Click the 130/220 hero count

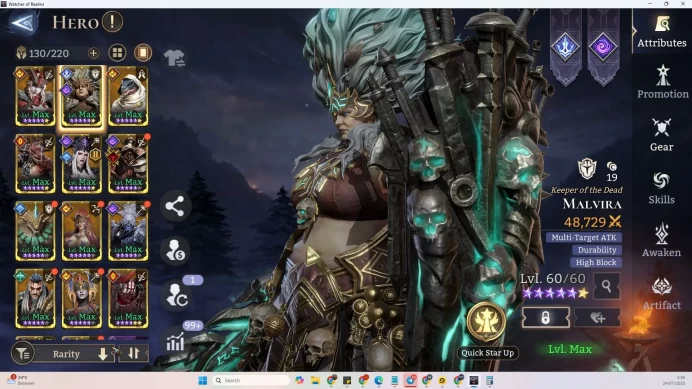[49, 53]
